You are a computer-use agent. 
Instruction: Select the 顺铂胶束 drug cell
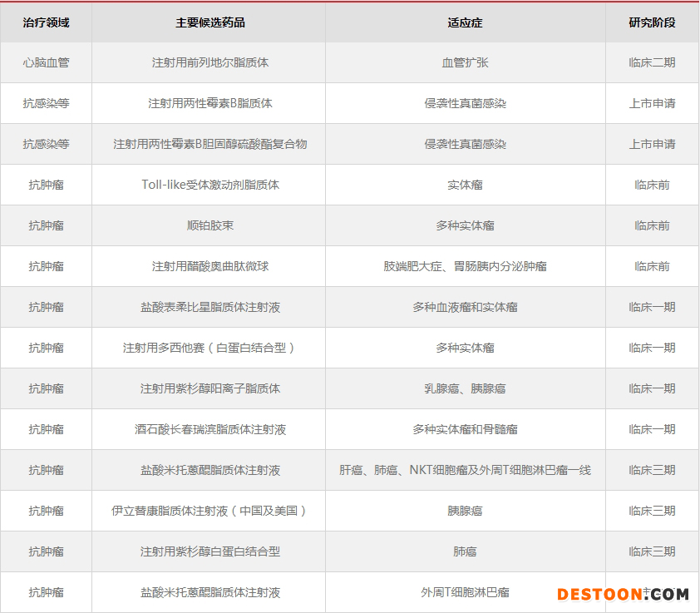click(210, 225)
